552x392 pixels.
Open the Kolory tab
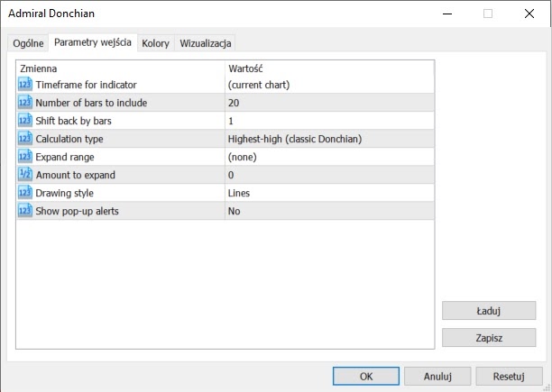pos(156,43)
